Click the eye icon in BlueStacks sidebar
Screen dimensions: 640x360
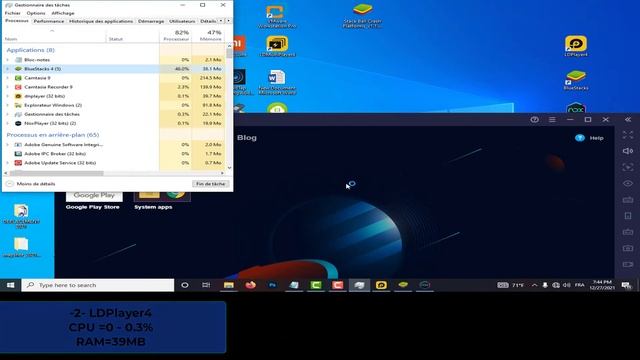pos(628,184)
